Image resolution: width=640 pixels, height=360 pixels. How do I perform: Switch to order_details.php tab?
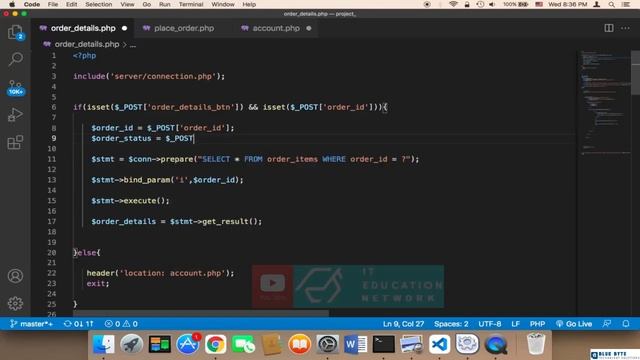83,28
